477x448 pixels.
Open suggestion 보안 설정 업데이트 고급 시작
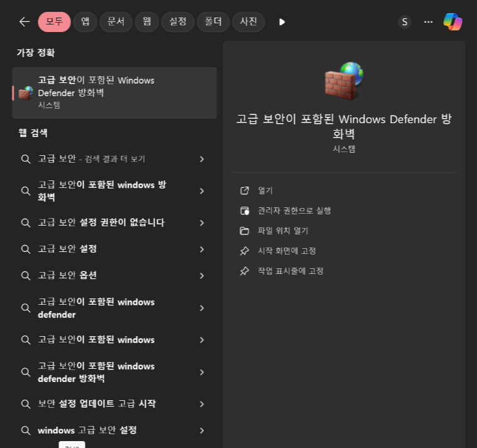(x=114, y=404)
